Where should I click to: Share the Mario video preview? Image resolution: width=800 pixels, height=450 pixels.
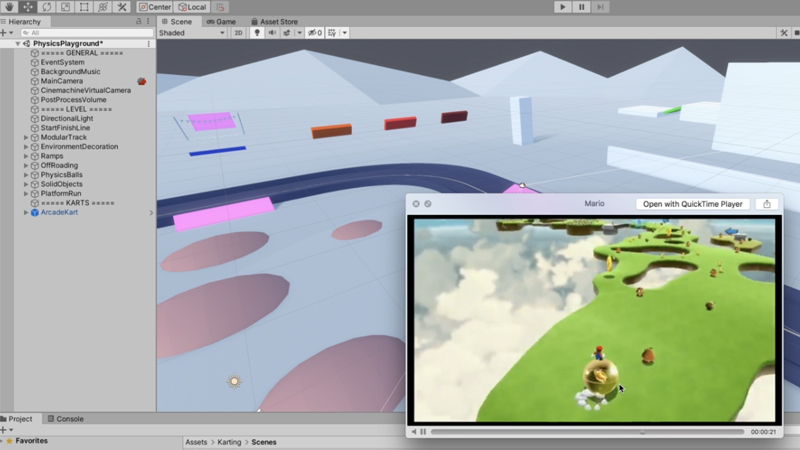pos(766,204)
